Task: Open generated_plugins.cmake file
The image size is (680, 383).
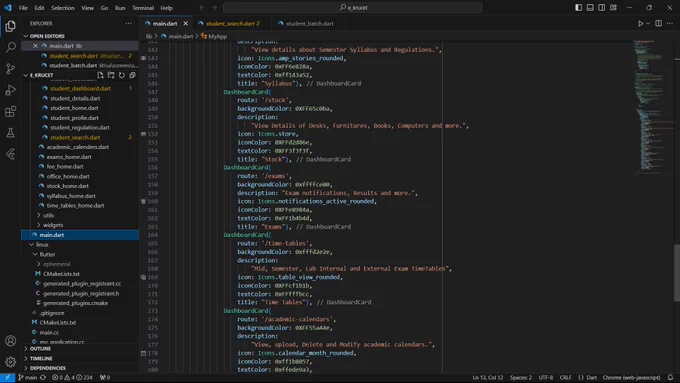Action: coord(75,303)
